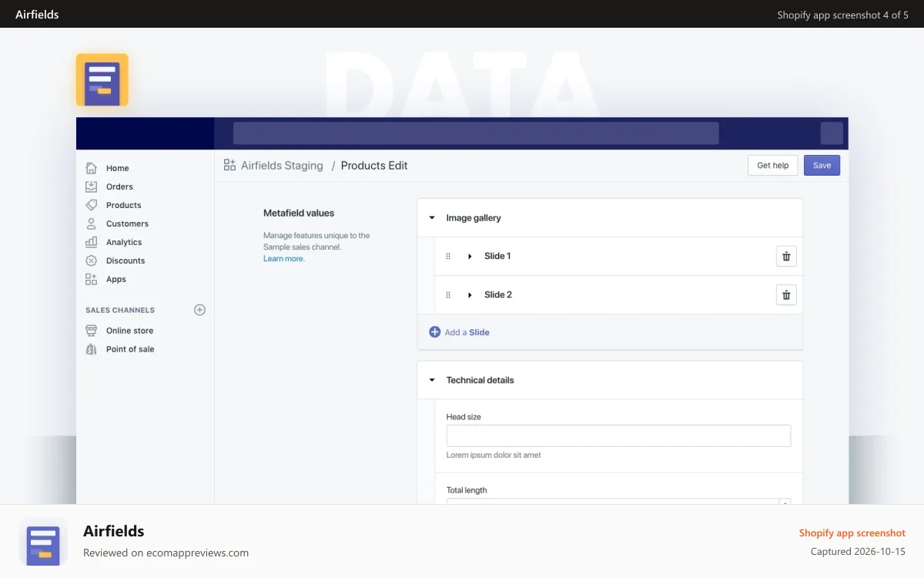
Task: Open Discounts in the sidebar
Action: (x=126, y=260)
